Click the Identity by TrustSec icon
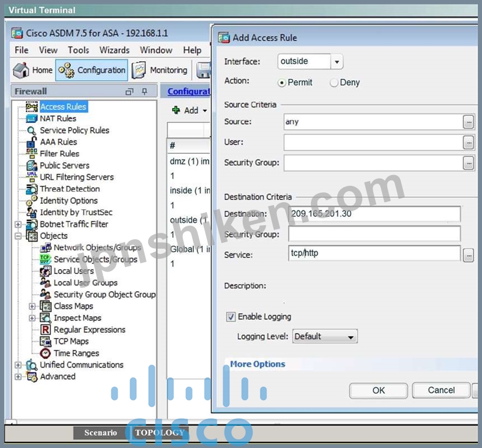 click(32, 212)
